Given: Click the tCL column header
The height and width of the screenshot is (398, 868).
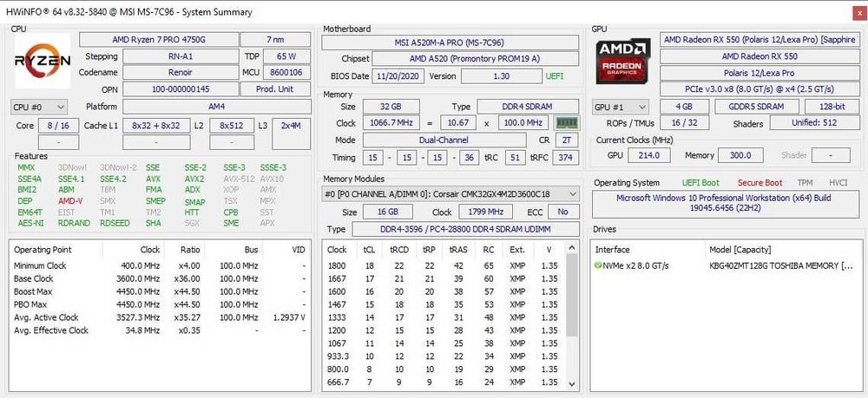Looking at the screenshot, I should pyautogui.click(x=369, y=250).
